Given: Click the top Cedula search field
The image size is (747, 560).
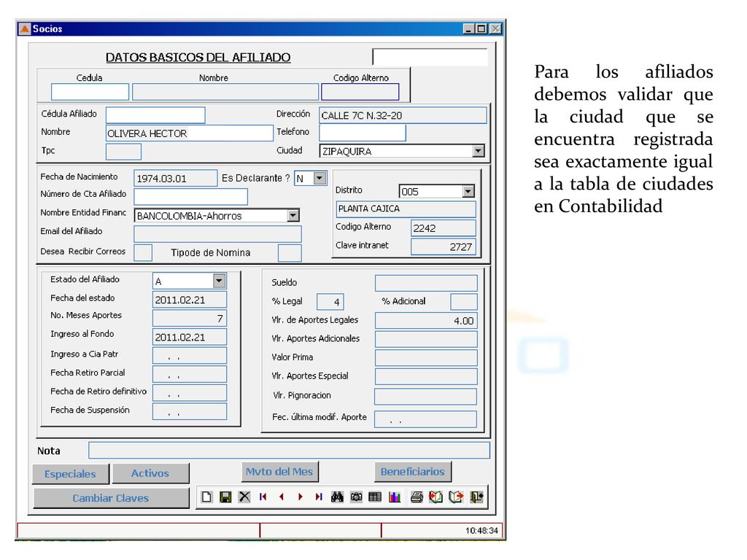Looking at the screenshot, I should (90, 92).
